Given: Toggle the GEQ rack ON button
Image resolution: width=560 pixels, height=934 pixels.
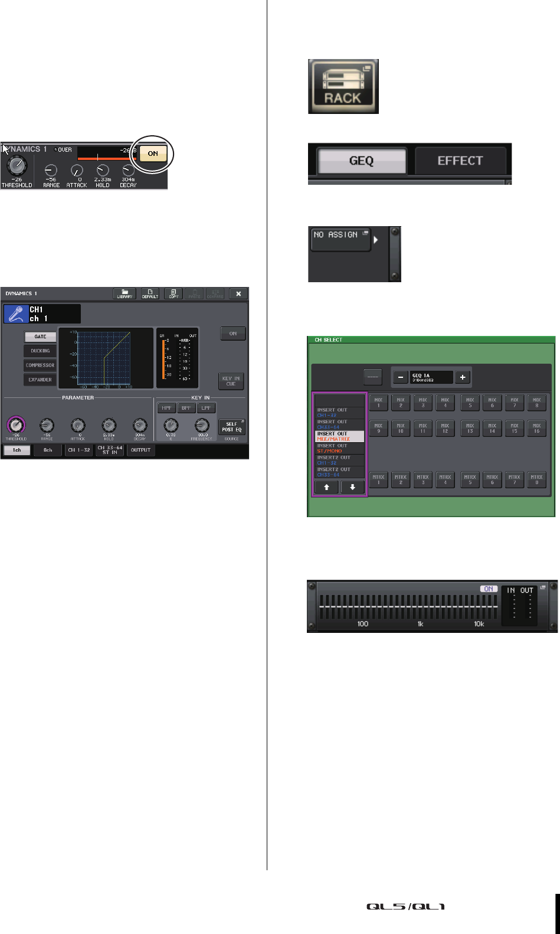Looking at the screenshot, I should click(489, 589).
